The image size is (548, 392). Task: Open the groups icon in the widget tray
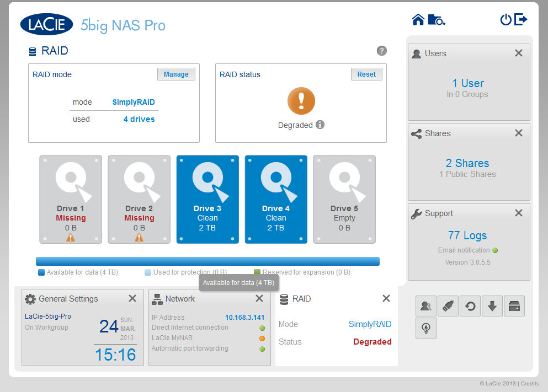point(426,306)
